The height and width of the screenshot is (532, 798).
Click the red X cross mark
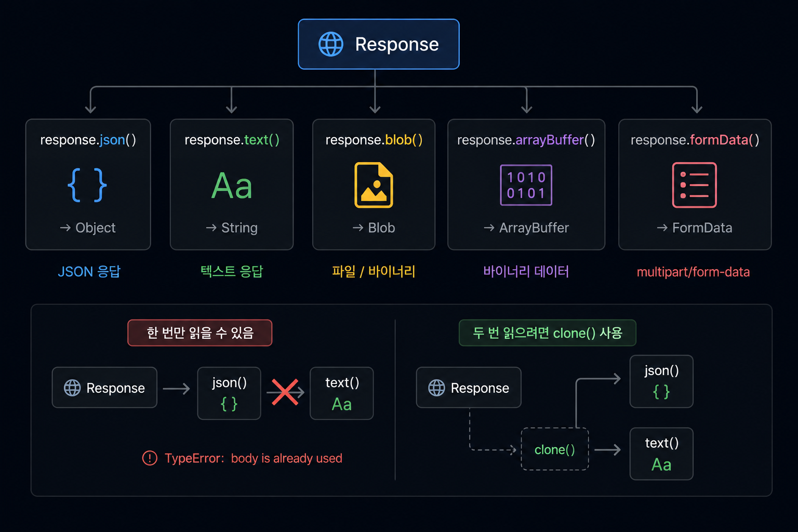pos(285,392)
